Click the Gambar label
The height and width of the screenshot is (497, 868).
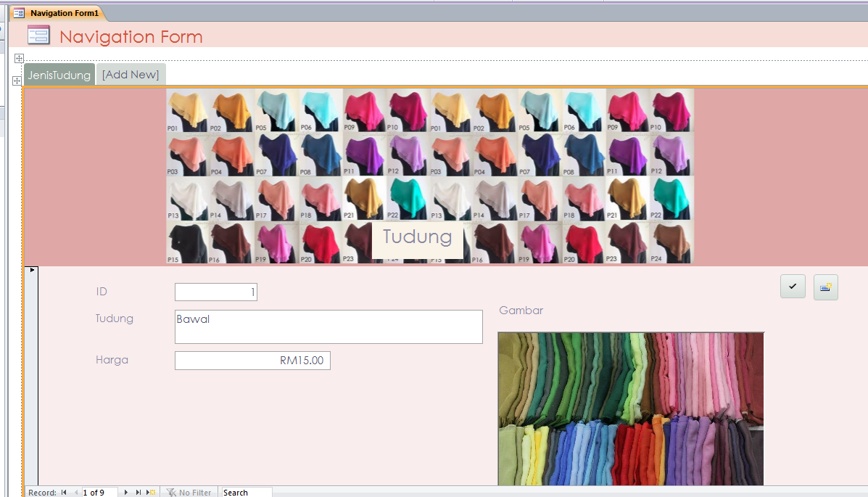(x=521, y=311)
